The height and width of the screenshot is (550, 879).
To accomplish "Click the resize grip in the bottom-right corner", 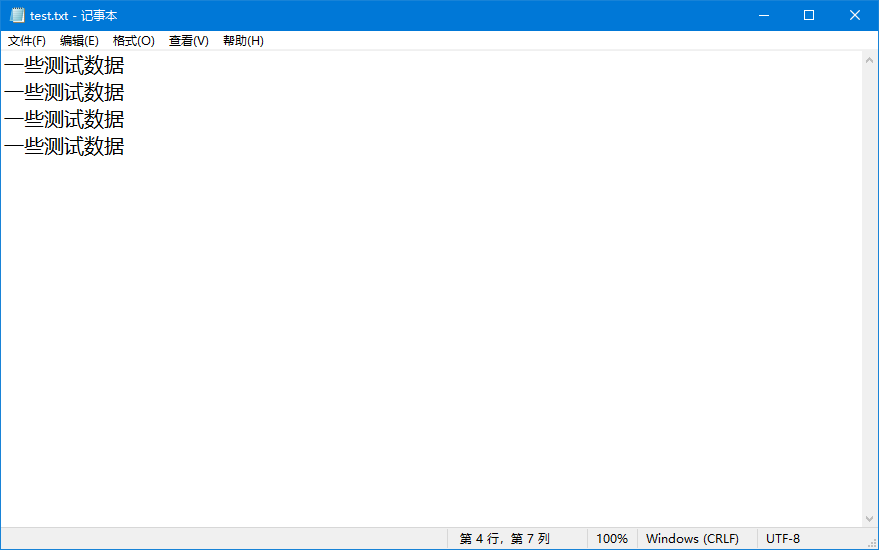I will 871,542.
